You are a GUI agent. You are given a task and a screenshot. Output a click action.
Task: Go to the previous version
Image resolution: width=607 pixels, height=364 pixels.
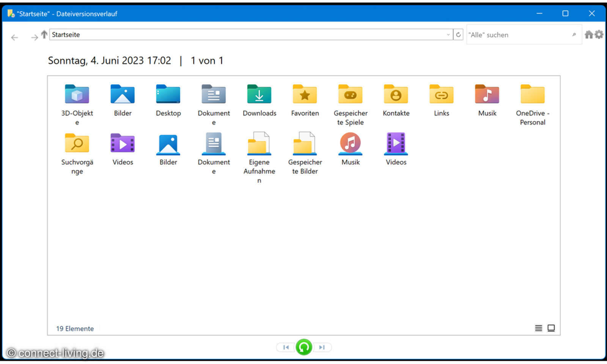pos(286,347)
